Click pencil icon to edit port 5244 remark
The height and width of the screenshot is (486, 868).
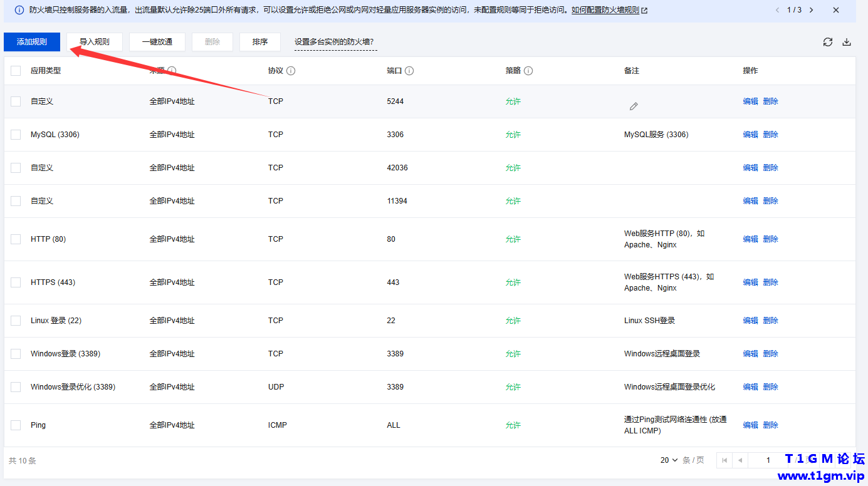(x=634, y=106)
